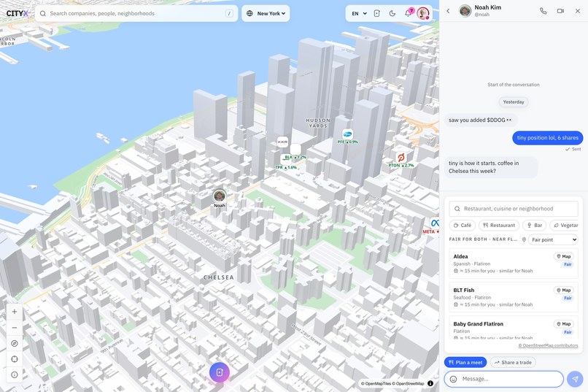Screen dimensions: 588x392
Task: Open the EN language dropdown
Action: click(x=359, y=13)
